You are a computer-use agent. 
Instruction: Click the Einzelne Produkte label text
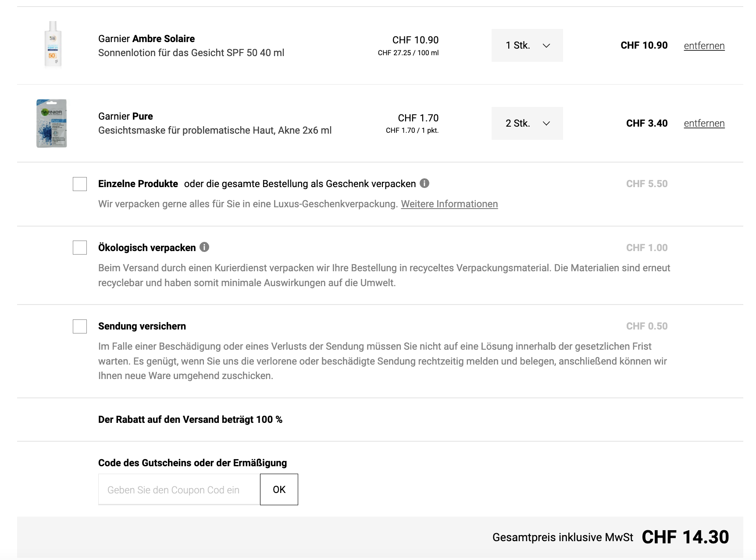click(138, 184)
